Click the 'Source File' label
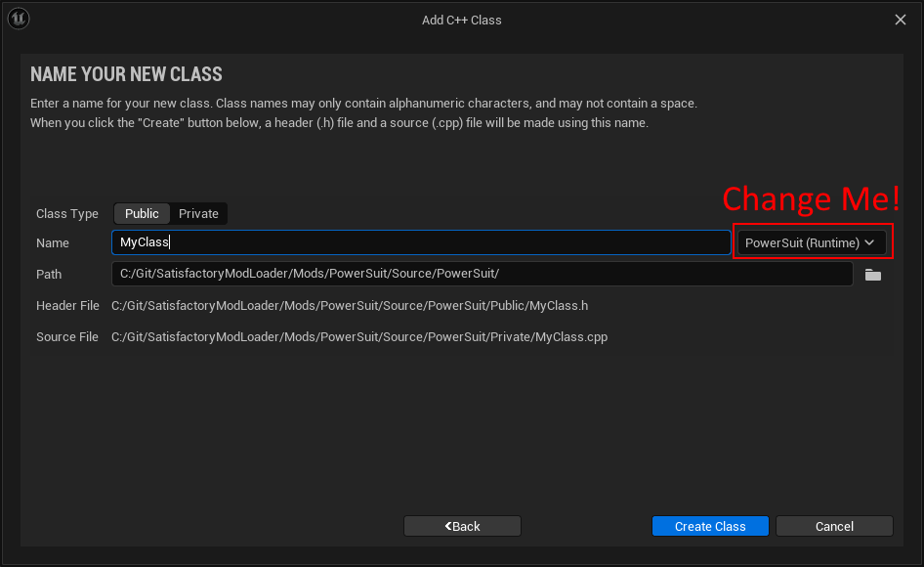 (67, 337)
